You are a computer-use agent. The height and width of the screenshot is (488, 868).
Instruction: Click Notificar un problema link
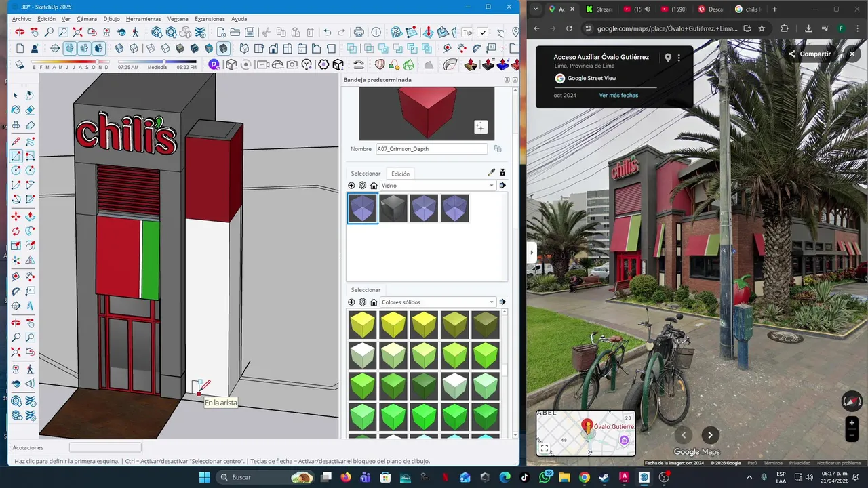pos(839,463)
